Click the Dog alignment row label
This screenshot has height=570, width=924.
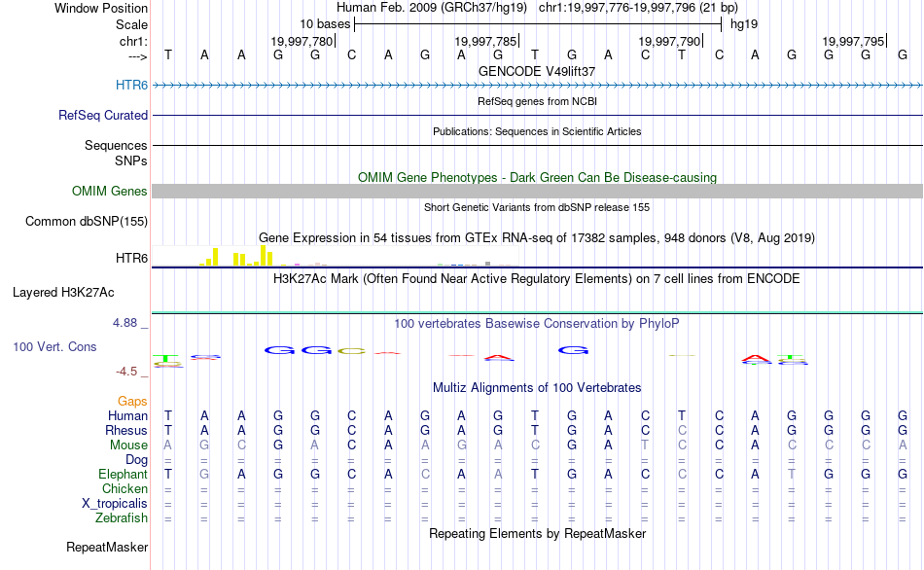coord(136,460)
